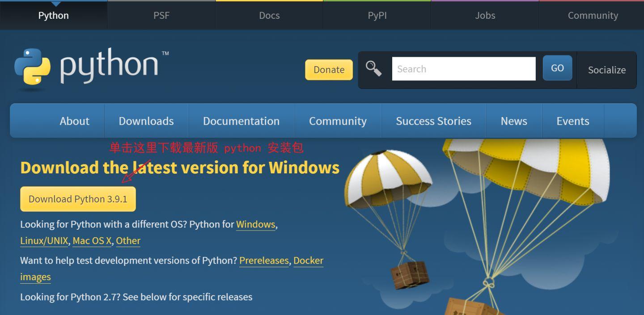644x315 pixels.
Task: Submit search with the GO button
Action: click(557, 68)
